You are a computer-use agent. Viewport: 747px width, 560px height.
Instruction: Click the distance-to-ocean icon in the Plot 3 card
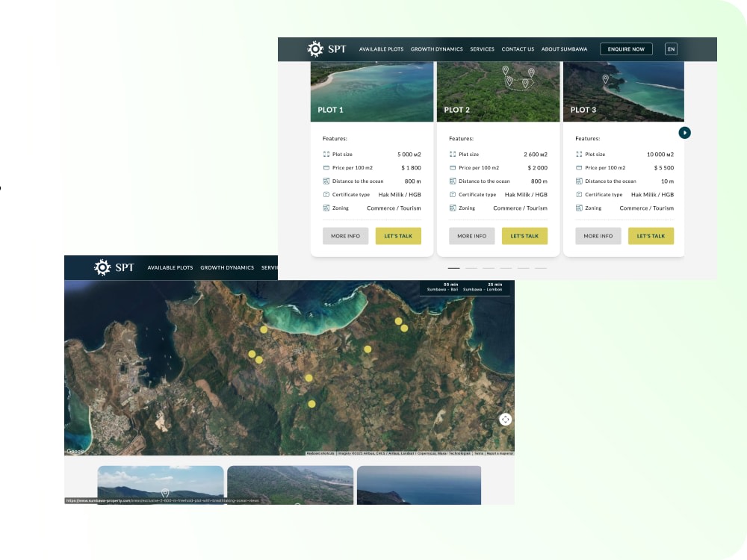(x=579, y=181)
